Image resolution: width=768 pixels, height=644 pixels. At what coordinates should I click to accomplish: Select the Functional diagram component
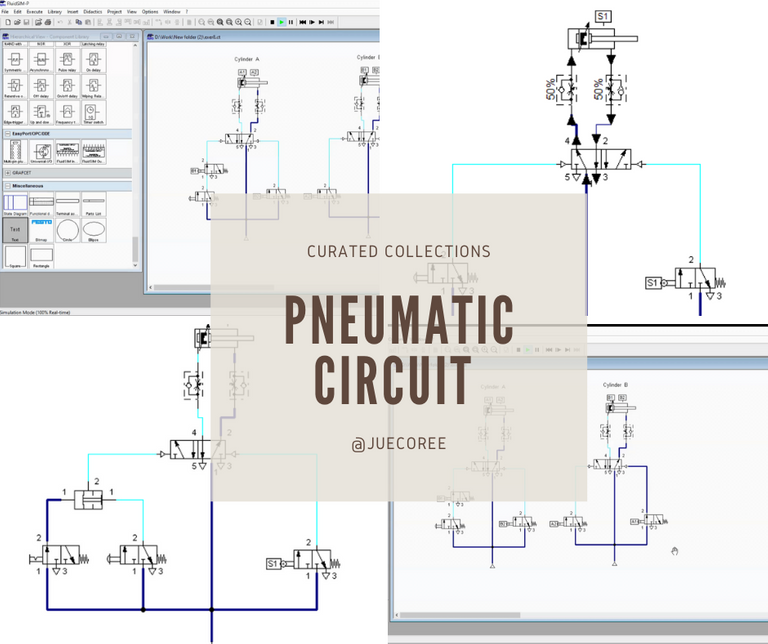click(x=41, y=204)
